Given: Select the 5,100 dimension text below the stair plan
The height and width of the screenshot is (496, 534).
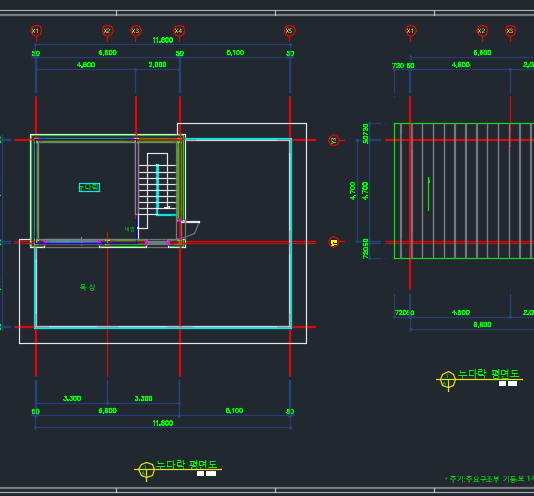Looking at the screenshot, I should tap(234, 410).
